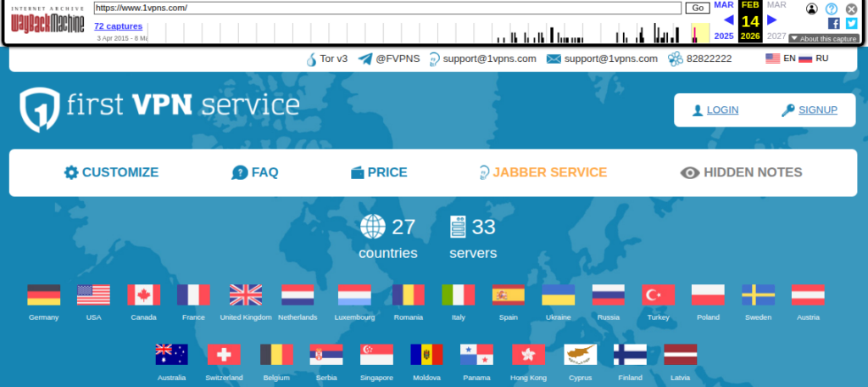The width and height of the screenshot is (868, 387).
Task: Jump to MAR 2025 capture
Action: 724,4
